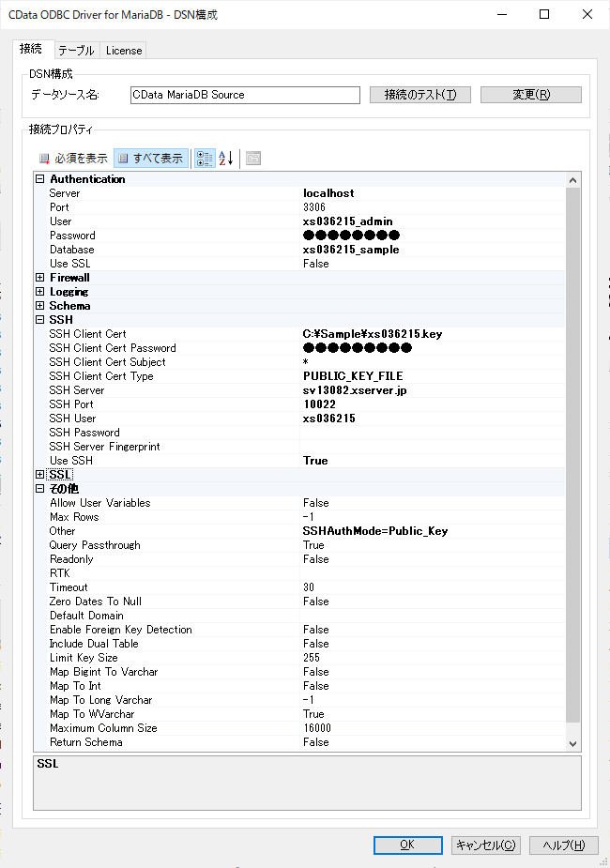Select SSH User value xs036215
This screenshot has width=610, height=868.
pos(328,419)
